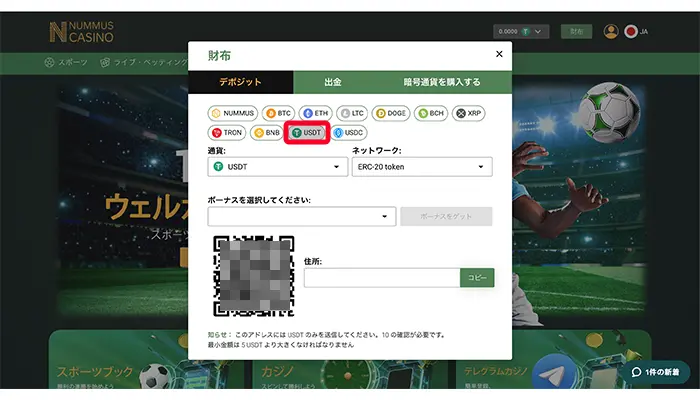This screenshot has width=700, height=400.
Task: Select the NUMMUS coin chip
Action: click(x=233, y=114)
